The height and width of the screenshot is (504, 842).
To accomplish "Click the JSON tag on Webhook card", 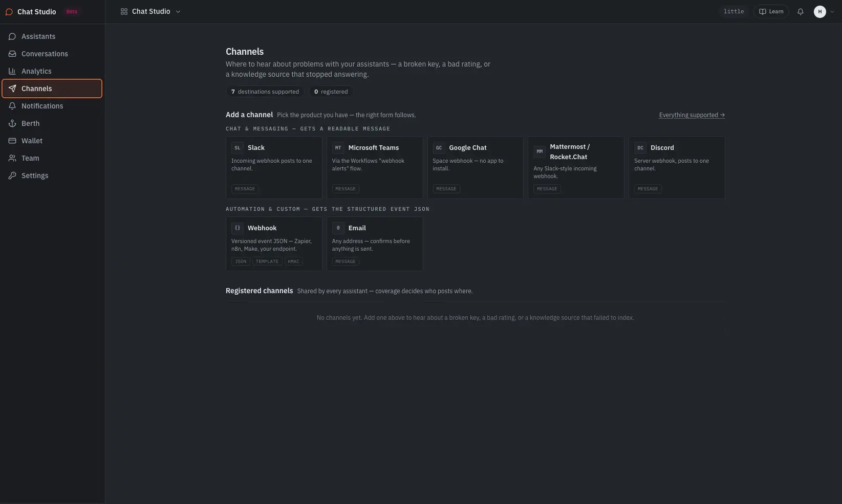I will click(241, 261).
